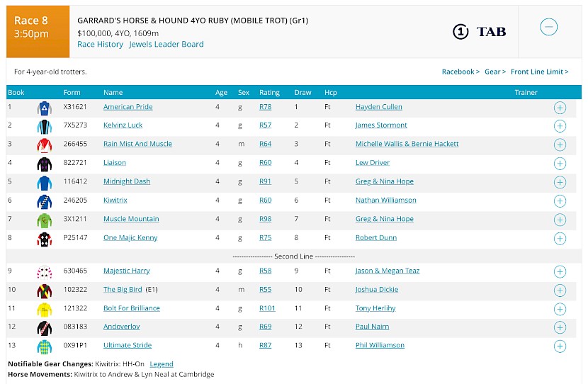588x384 pixels.
Task: Click Liaison's black and purple silks icon
Action: [44, 164]
